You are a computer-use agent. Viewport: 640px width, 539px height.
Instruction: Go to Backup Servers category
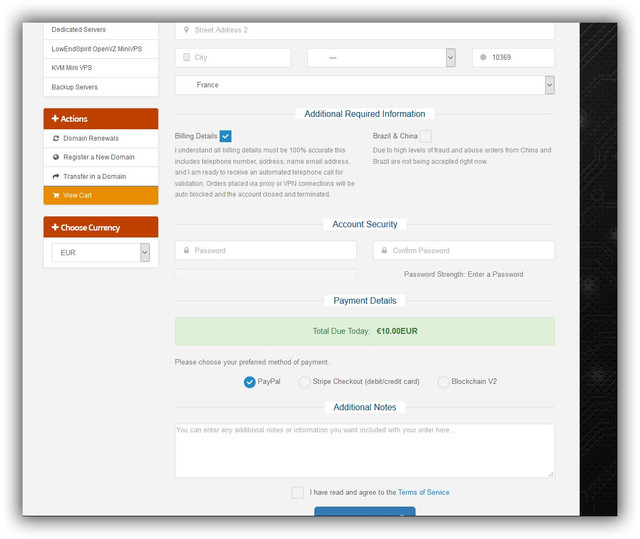point(101,87)
